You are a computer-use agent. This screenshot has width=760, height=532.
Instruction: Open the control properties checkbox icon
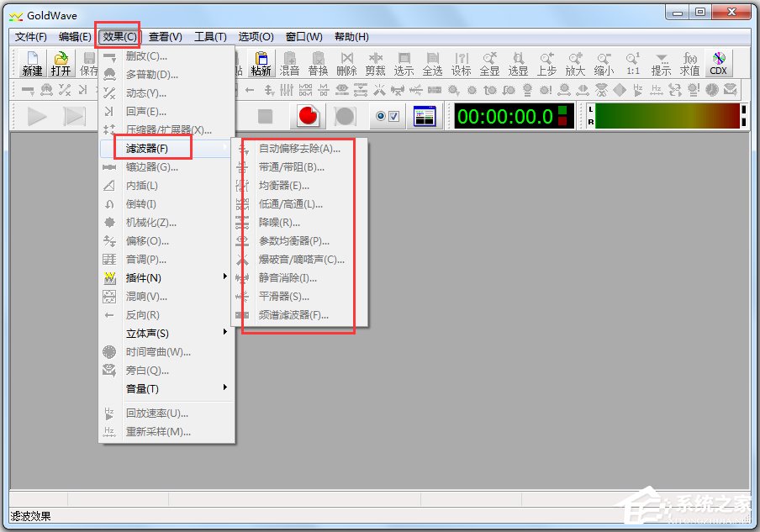(x=388, y=116)
